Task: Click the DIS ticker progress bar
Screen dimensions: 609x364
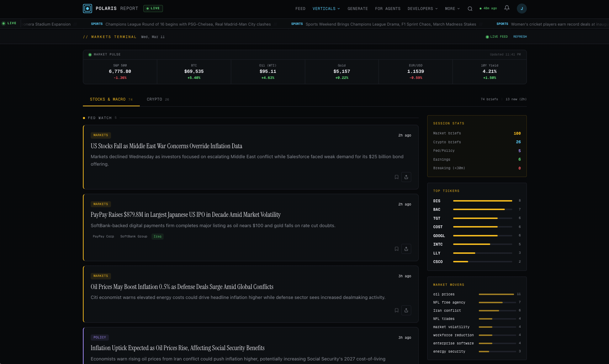Action: (482, 200)
